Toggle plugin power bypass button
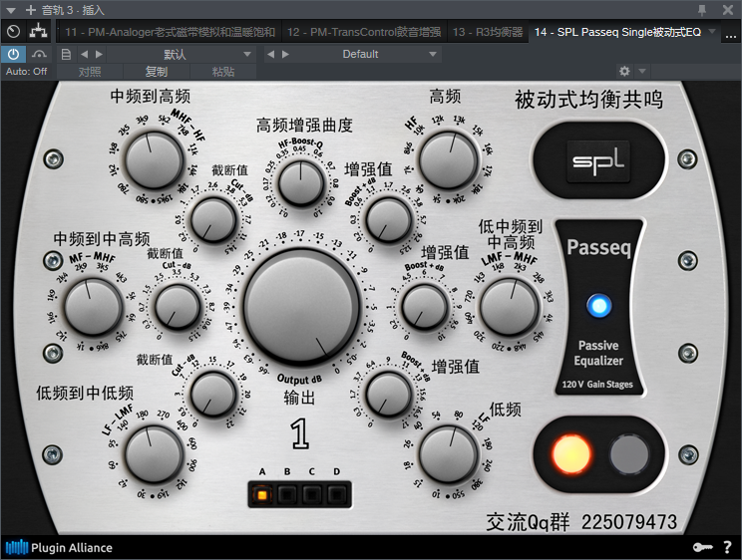The image size is (742, 560). coord(13,55)
